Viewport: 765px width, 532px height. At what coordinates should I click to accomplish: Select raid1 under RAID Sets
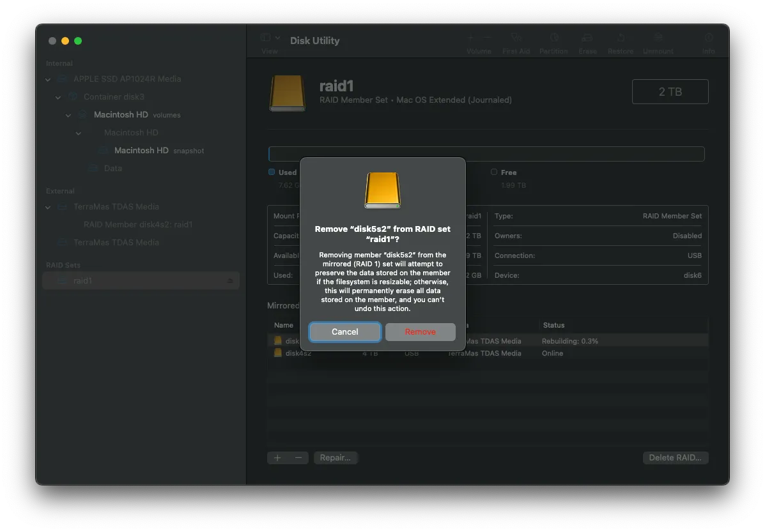coord(82,281)
